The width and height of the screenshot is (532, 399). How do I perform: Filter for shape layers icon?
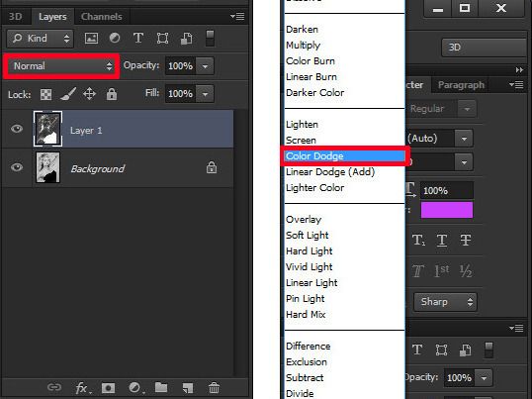point(162,38)
